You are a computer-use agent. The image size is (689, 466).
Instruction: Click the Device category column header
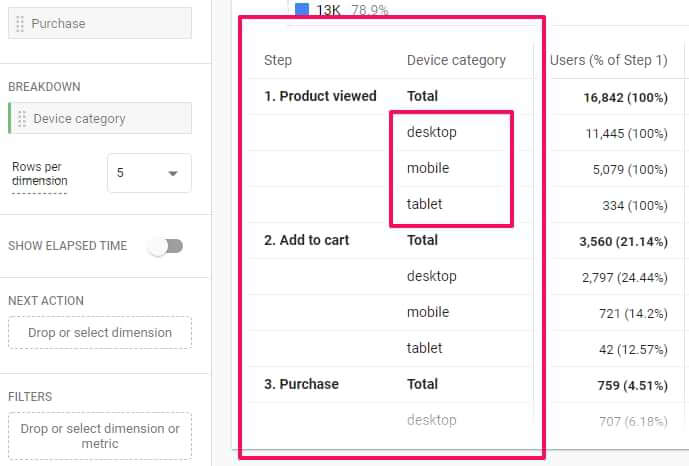click(456, 60)
